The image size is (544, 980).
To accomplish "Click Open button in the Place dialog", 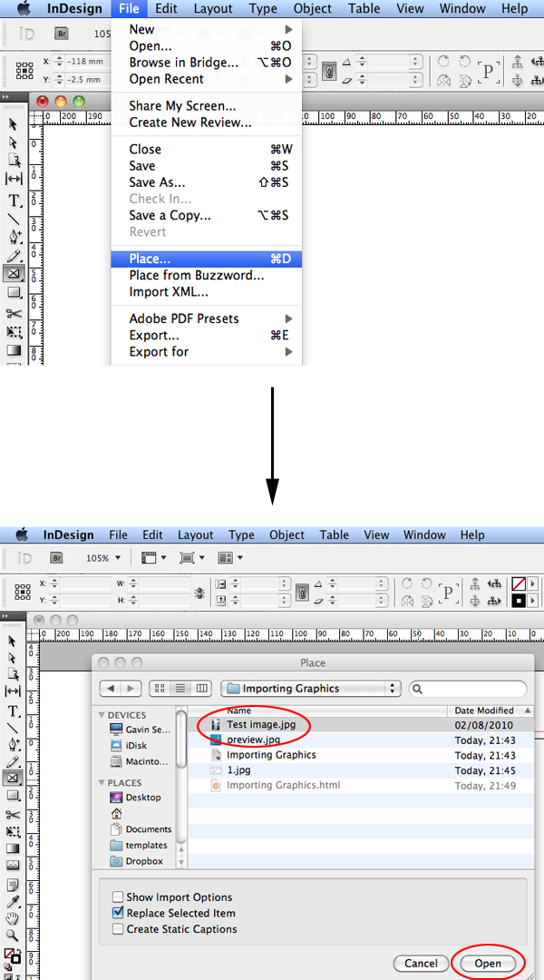I will point(488,963).
